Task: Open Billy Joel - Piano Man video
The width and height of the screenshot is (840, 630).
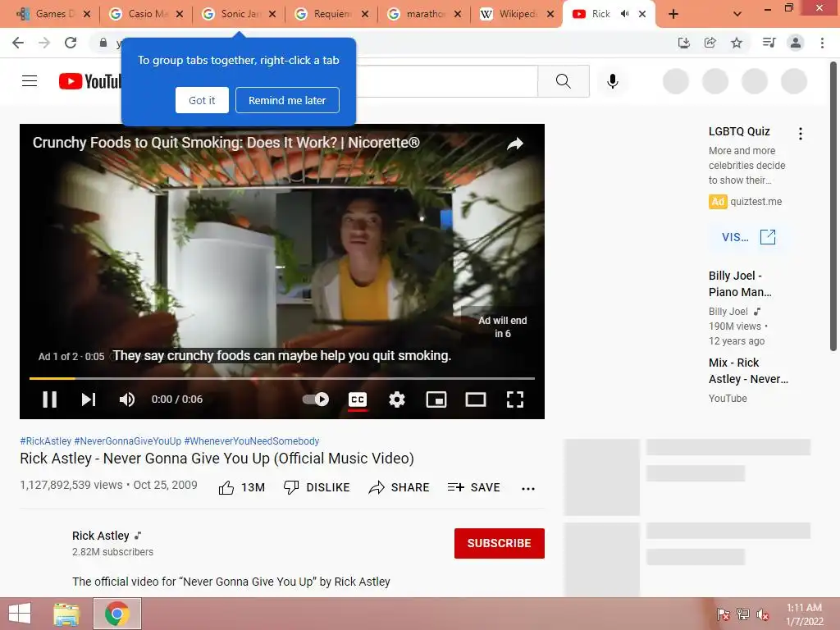Action: pyautogui.click(x=740, y=283)
